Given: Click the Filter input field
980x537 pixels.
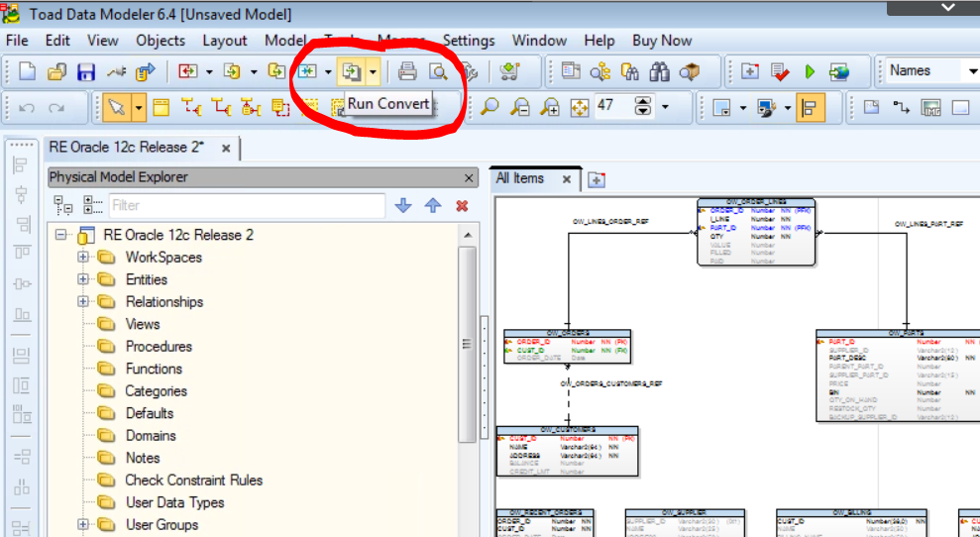Looking at the screenshot, I should (247, 206).
